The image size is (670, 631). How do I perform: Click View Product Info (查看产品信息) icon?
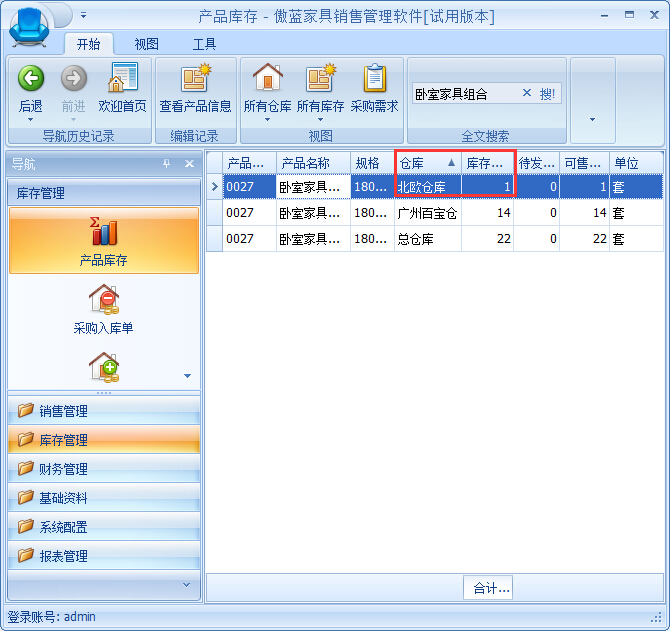pyautogui.click(x=195, y=79)
